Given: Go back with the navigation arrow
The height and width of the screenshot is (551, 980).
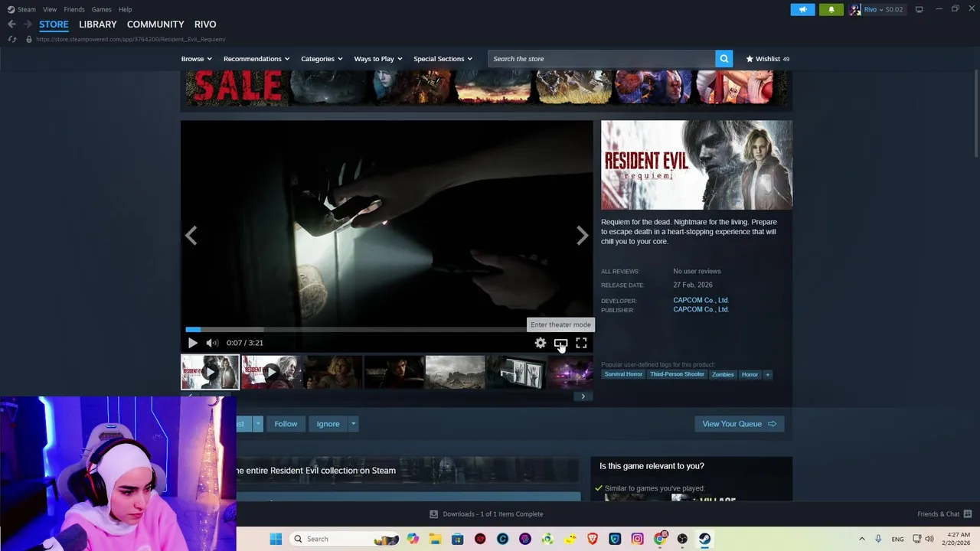Looking at the screenshot, I should tap(11, 24).
